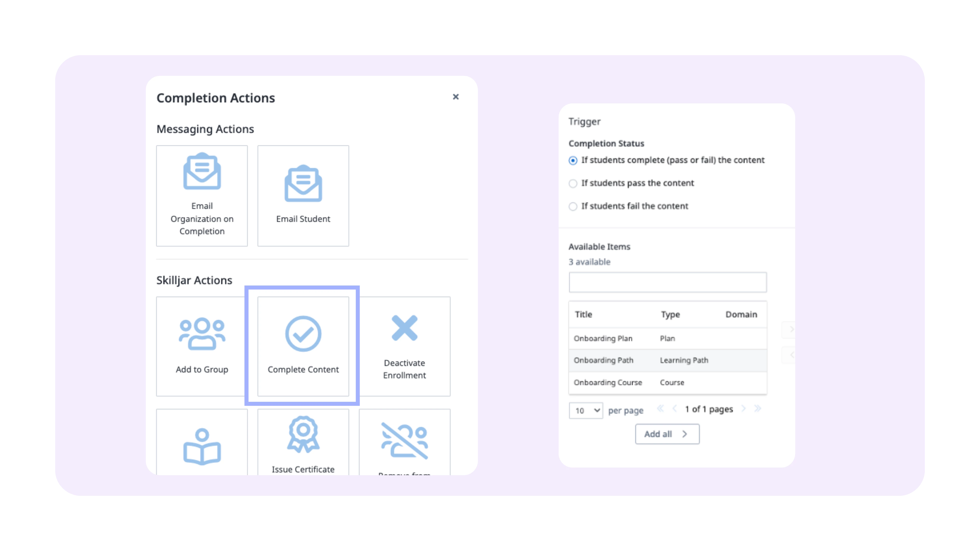Sort by the Type column header
The image size is (980, 551).
click(670, 314)
